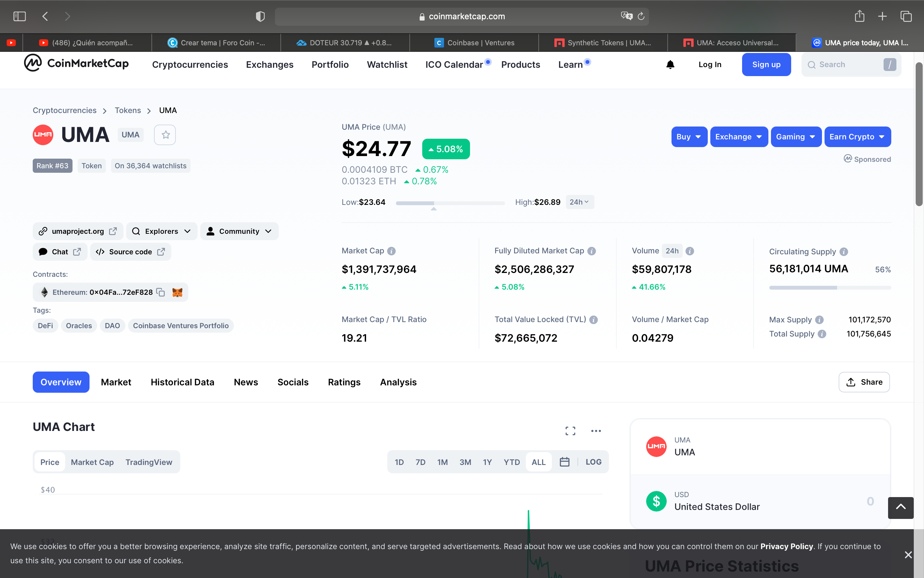
Task: Select 1M chart range
Action: (442, 462)
